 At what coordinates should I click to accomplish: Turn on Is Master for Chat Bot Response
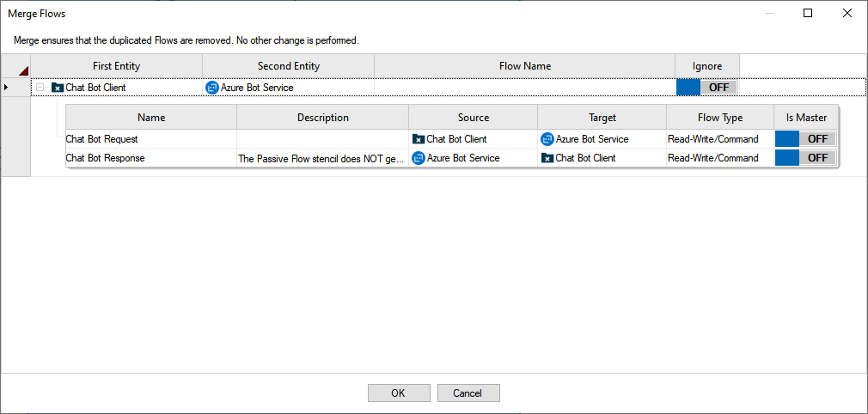(805, 158)
